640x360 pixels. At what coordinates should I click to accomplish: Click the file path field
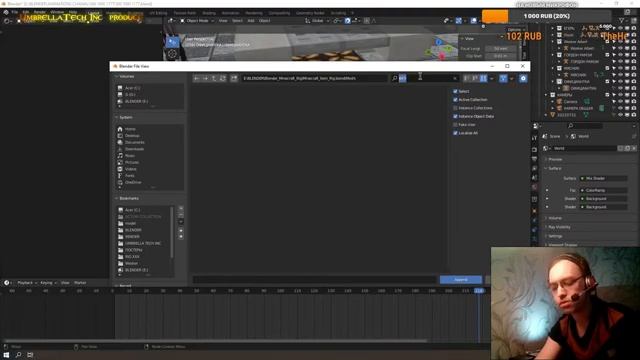coord(314,78)
